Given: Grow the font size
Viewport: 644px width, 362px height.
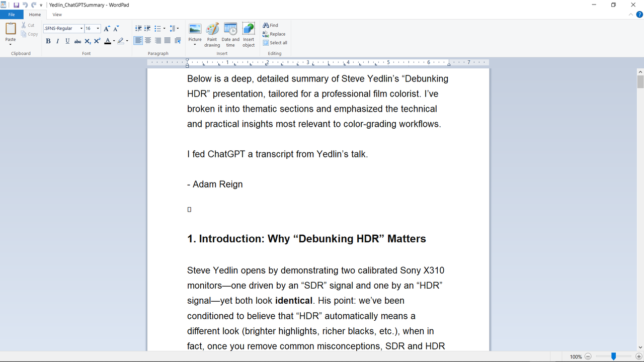Looking at the screenshot, I should point(107,29).
